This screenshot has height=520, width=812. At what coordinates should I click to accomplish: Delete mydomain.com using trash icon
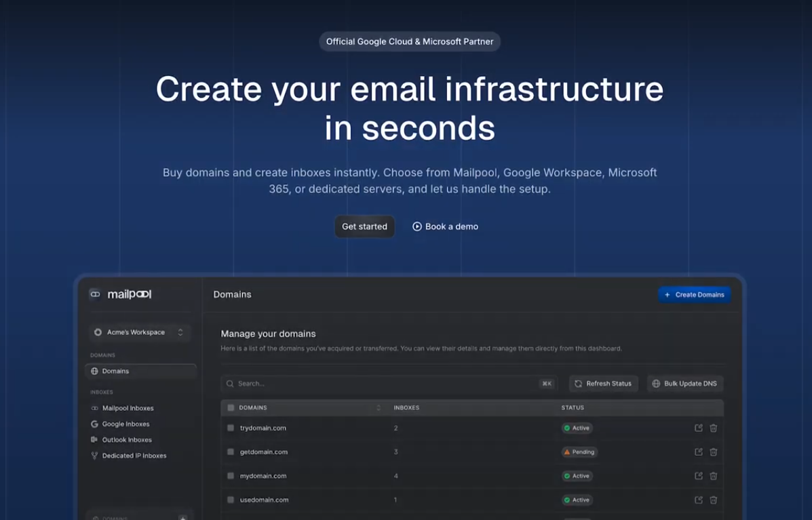click(x=713, y=475)
